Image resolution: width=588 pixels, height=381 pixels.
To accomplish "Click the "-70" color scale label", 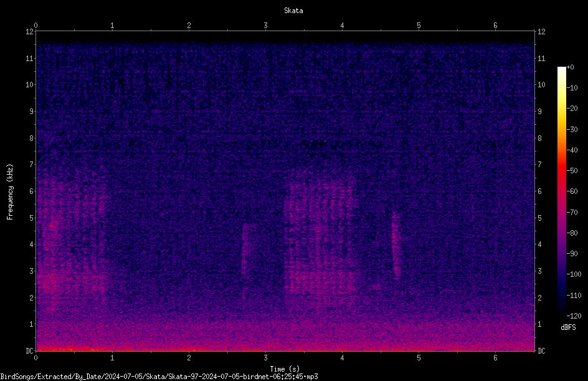I will point(572,213).
